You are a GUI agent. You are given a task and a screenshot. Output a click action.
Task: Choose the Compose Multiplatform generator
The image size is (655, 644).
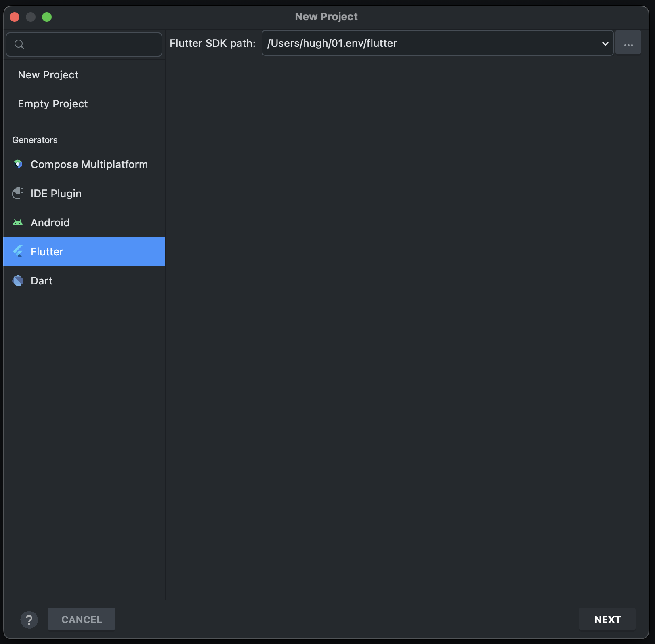[x=84, y=164]
